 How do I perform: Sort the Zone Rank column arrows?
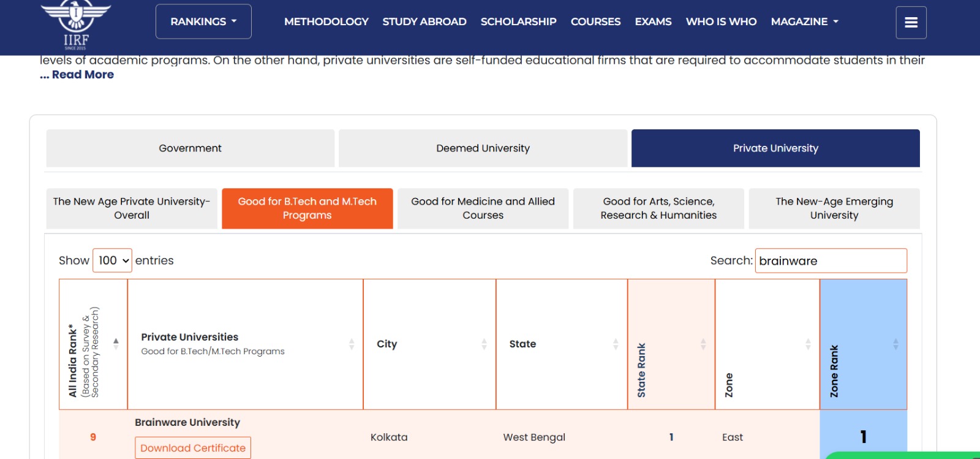tap(895, 344)
